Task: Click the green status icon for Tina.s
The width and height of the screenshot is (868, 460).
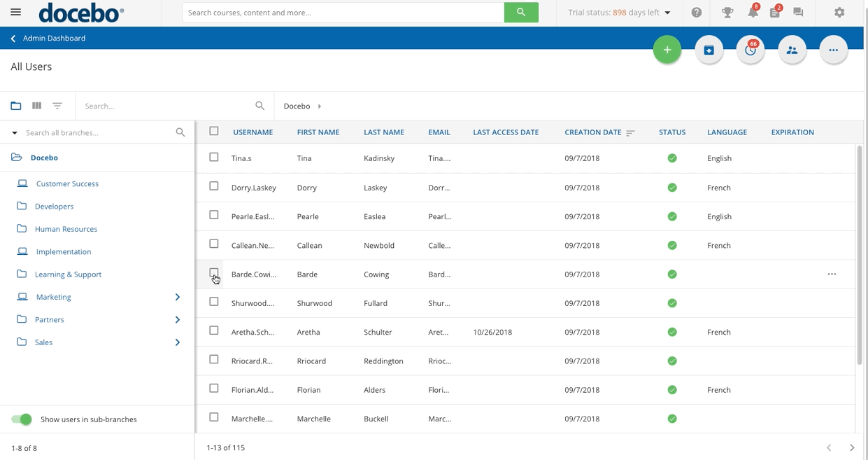Action: [x=672, y=158]
